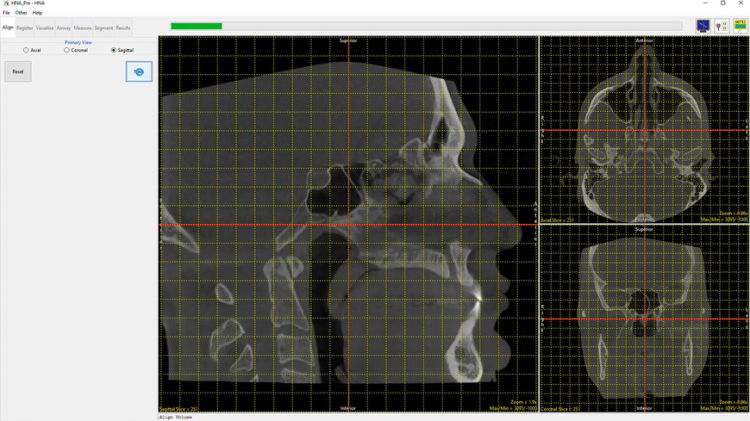Screen dimensions: 750x421
Task: Switch to the Measure tab
Action: (x=83, y=28)
